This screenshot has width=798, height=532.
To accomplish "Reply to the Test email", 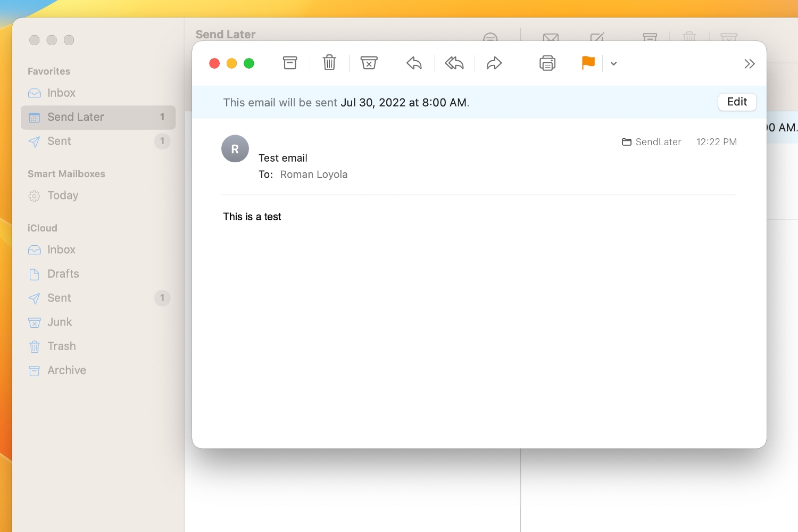I will click(414, 63).
